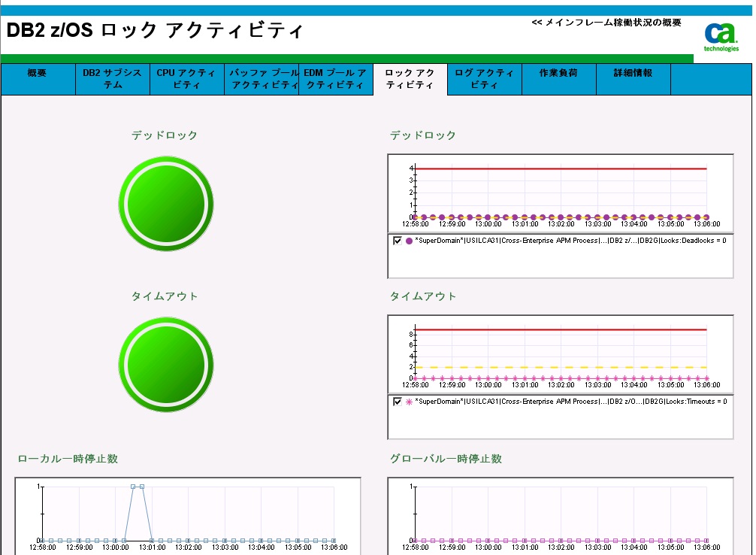The height and width of the screenshot is (555, 756).
Task: Open the バッファ プール アクティビティ tab
Action: (x=261, y=78)
